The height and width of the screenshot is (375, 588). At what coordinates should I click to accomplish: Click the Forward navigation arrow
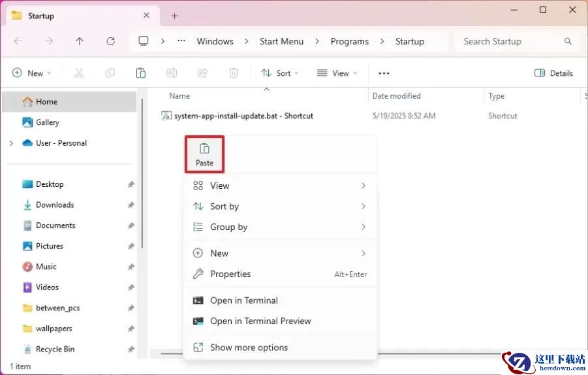[49, 41]
